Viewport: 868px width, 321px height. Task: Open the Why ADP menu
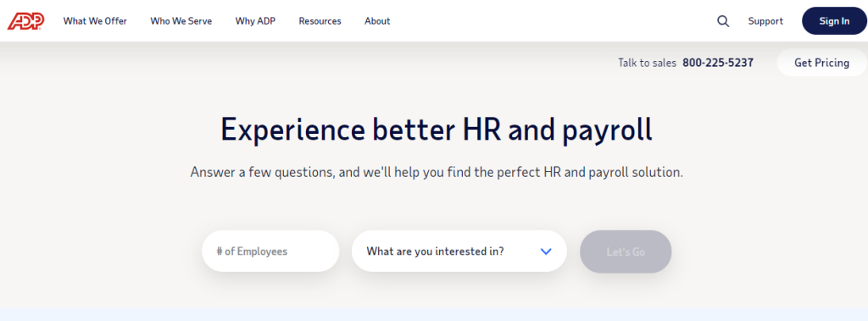(x=255, y=21)
